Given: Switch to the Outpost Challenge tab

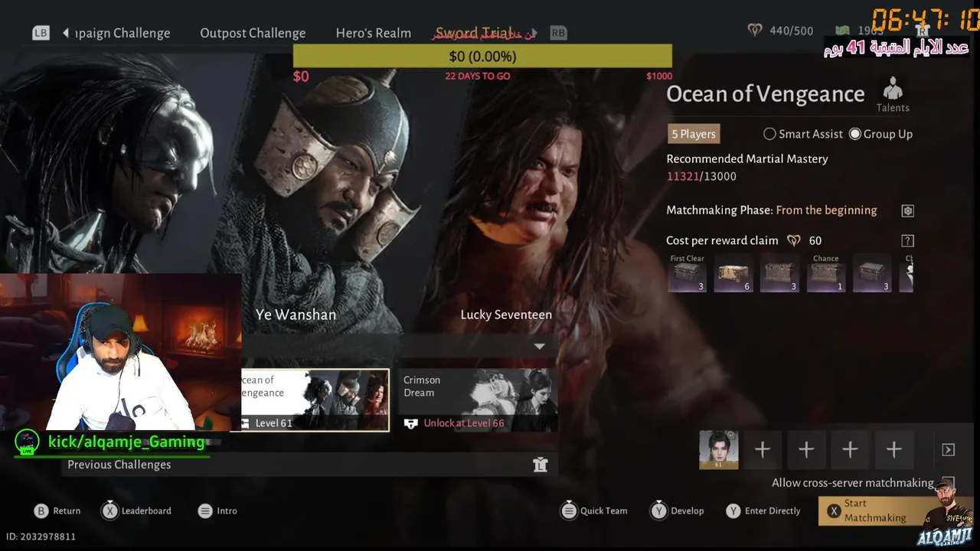Looking at the screenshot, I should [253, 33].
